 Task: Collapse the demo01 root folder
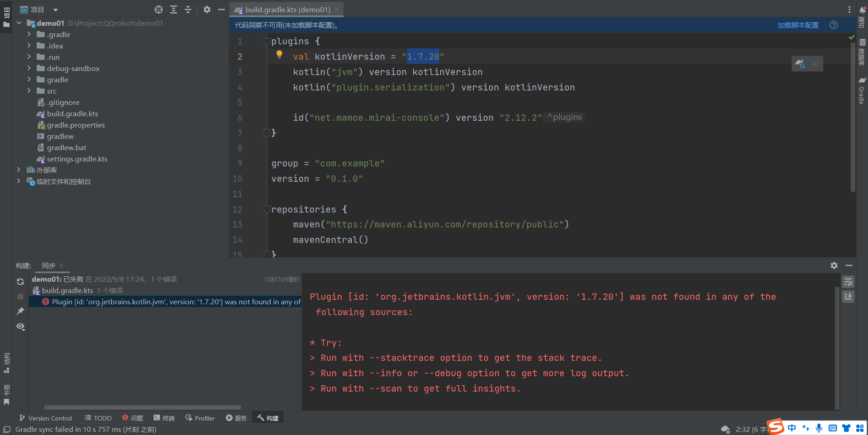[19, 23]
